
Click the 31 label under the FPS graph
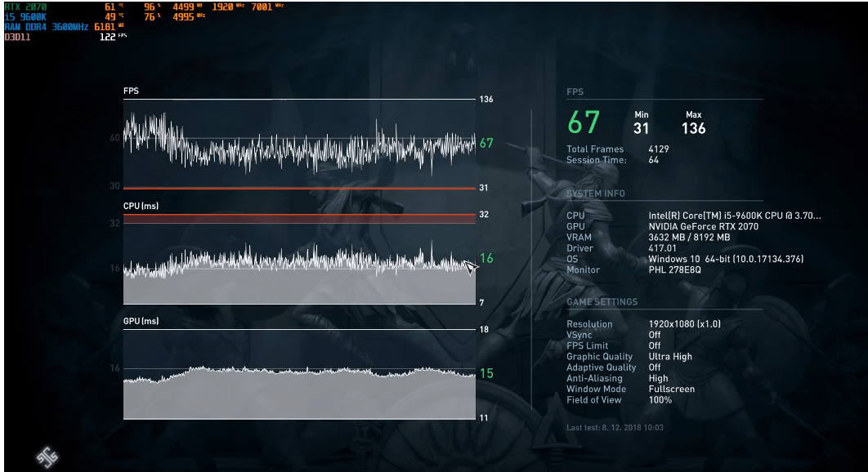[484, 188]
